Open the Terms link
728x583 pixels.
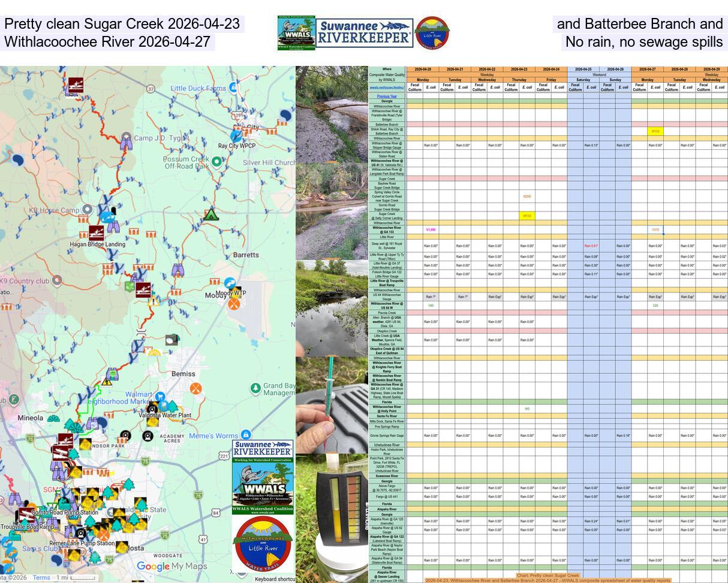point(42,578)
